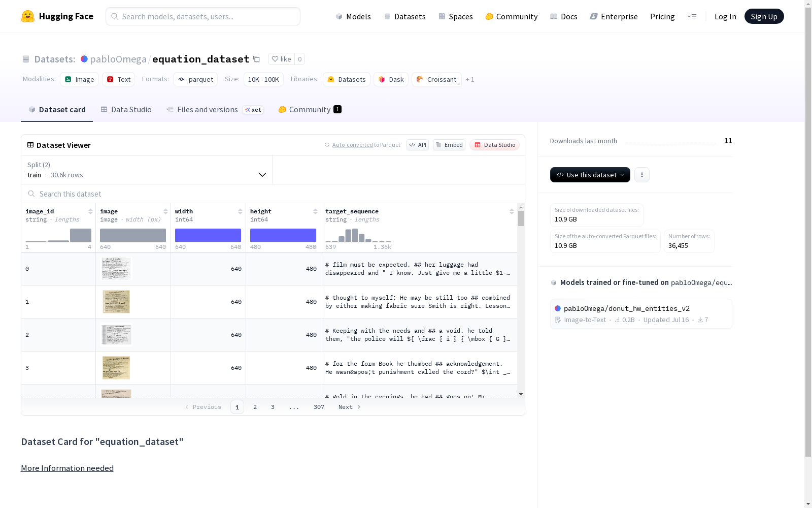
Task: Click the Auto-converted link
Action: coord(352,145)
